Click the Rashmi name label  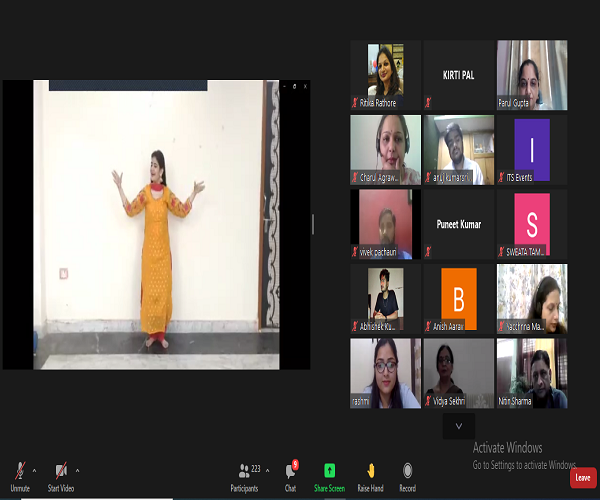pos(360,401)
